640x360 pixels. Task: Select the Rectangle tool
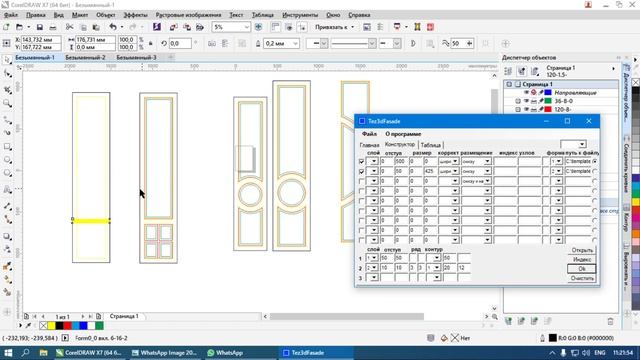pyautogui.click(x=7, y=147)
